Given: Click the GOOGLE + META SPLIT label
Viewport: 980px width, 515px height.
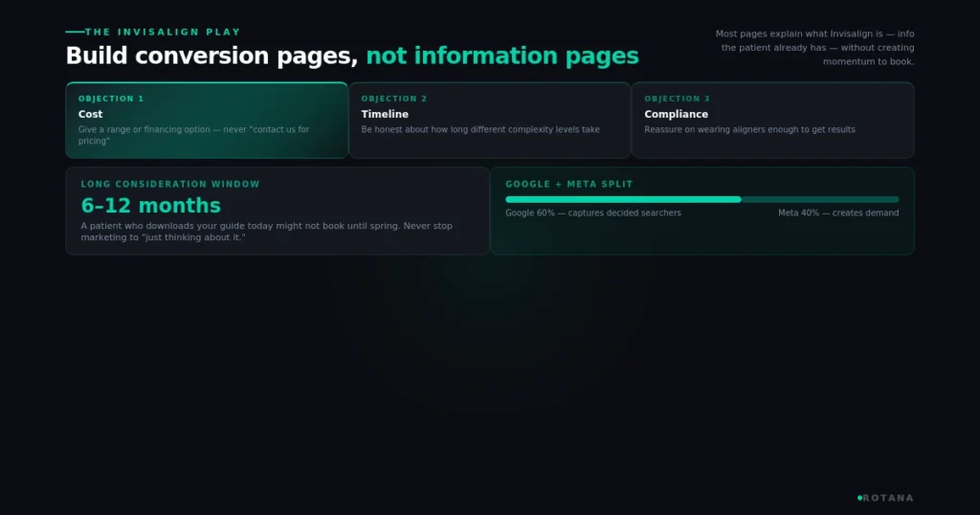Looking at the screenshot, I should tap(568, 185).
